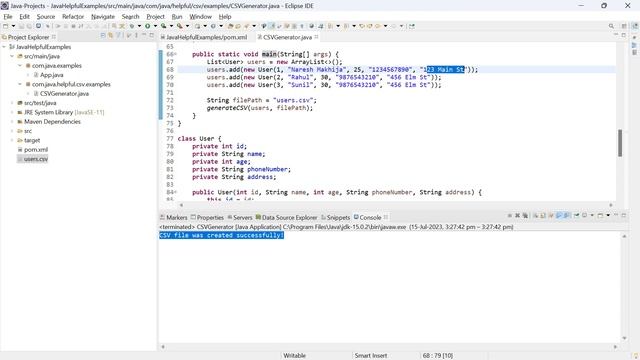Viewport: 640px width, 360px height.
Task: Click the magnifier Quick Access search icon
Action: click(611, 26)
